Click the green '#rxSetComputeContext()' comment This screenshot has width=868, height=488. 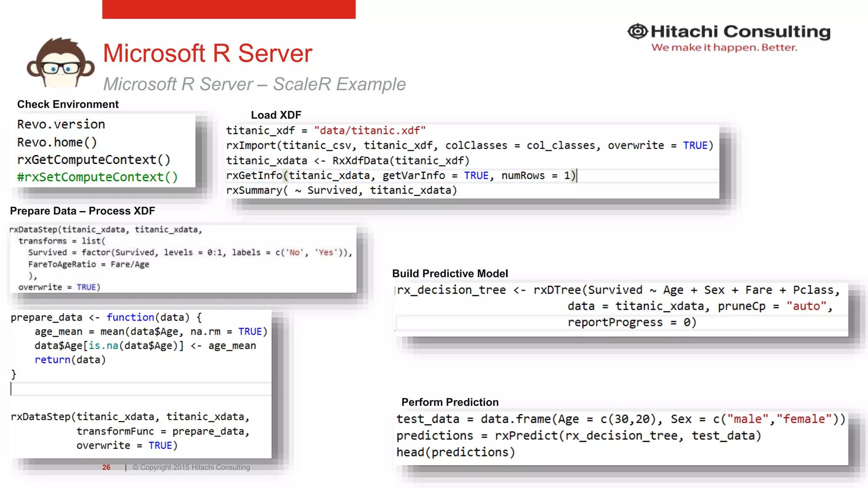(x=97, y=177)
